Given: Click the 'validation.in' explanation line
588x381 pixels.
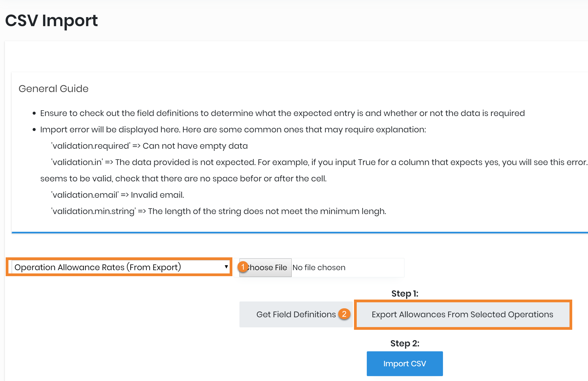Looking at the screenshot, I should click(319, 162).
